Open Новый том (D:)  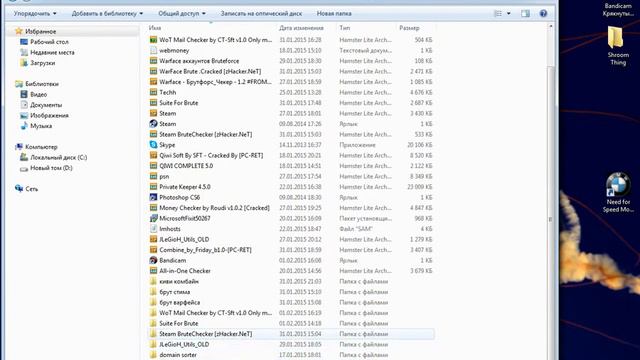(51, 168)
